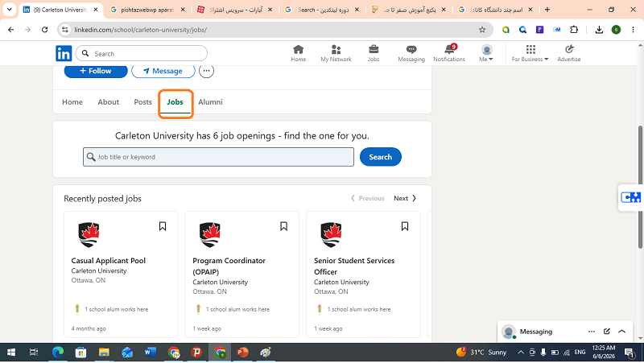Click the blue Search button
The width and height of the screenshot is (644, 363).
click(x=380, y=157)
